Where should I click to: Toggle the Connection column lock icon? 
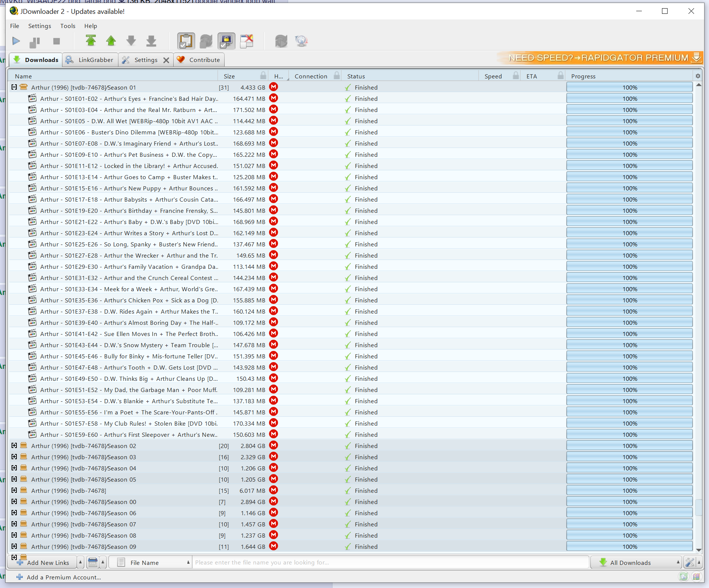337,75
